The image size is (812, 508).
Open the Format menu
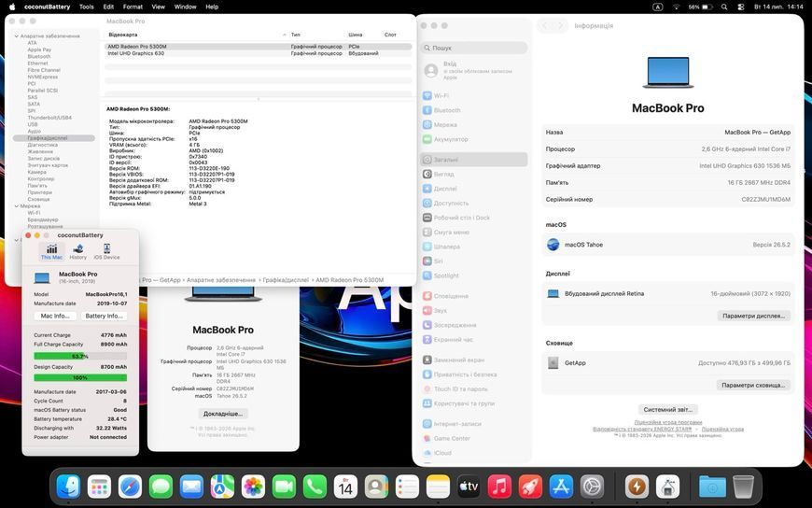coord(133,7)
